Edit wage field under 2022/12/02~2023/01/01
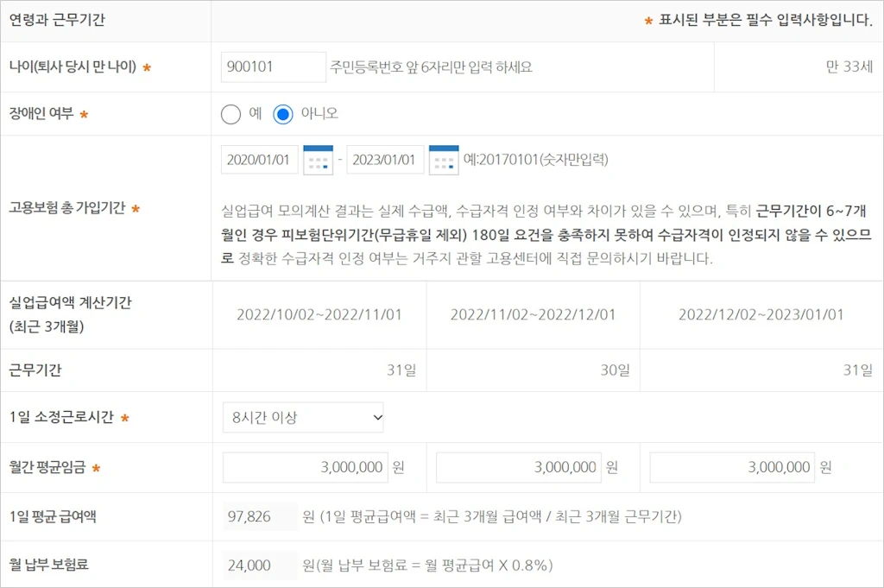This screenshot has height=588, width=884. (x=732, y=467)
